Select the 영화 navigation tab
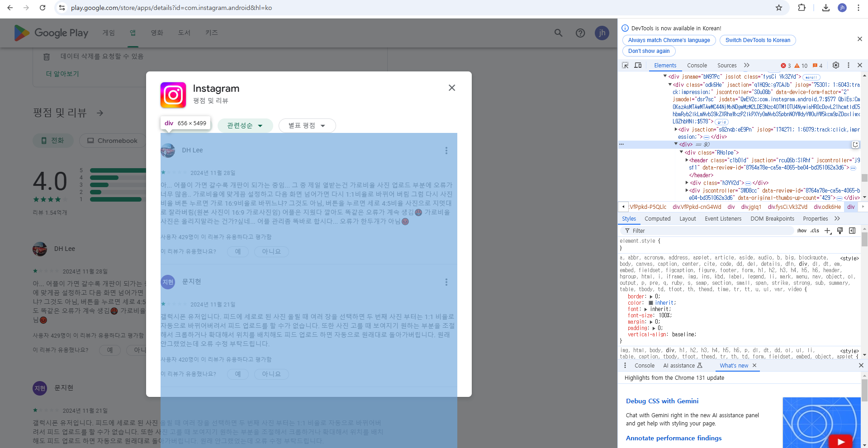Viewport: 868px width, 448px height. (x=157, y=33)
